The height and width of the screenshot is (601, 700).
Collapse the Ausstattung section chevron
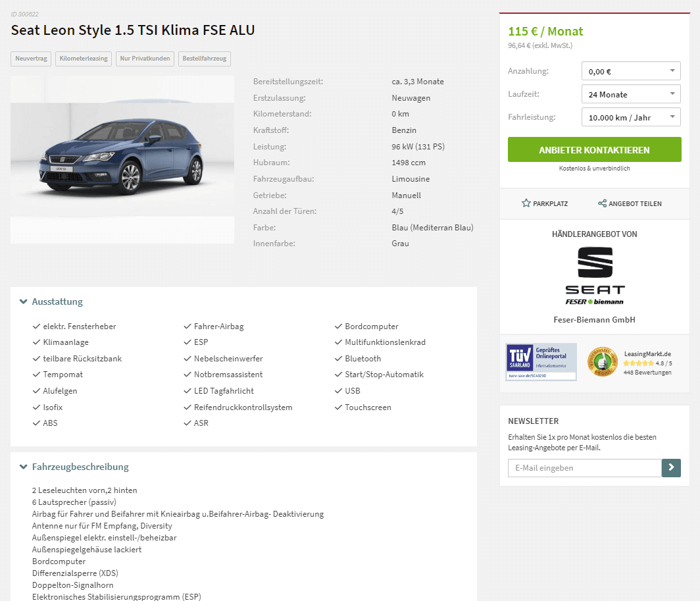coord(23,301)
